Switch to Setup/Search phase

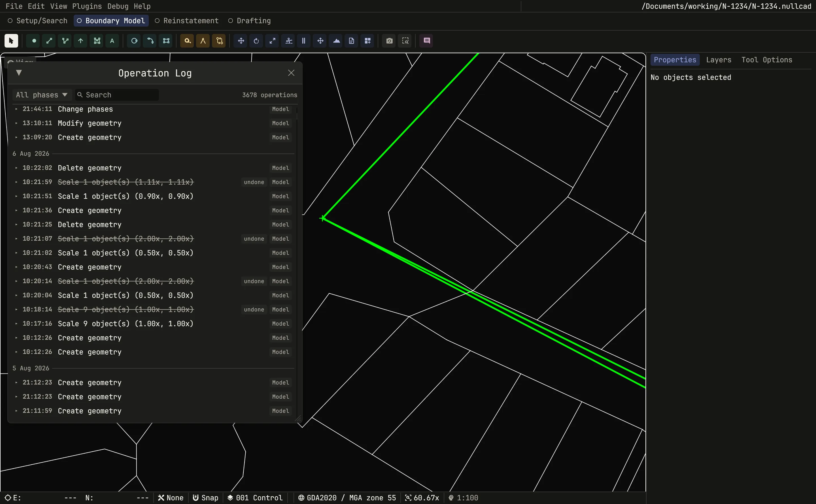coord(38,21)
